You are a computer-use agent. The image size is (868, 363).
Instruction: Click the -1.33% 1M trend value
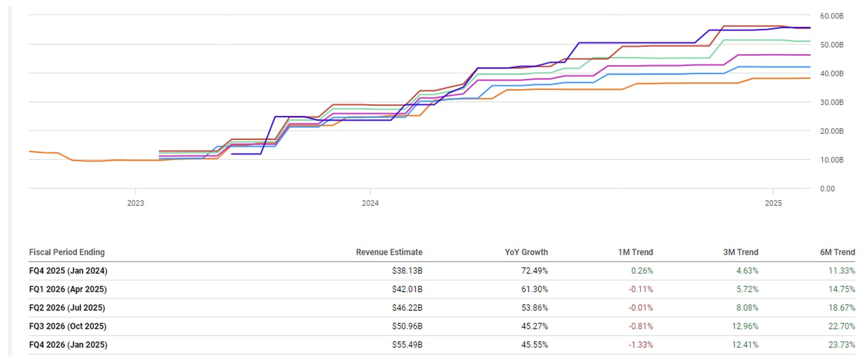(641, 345)
